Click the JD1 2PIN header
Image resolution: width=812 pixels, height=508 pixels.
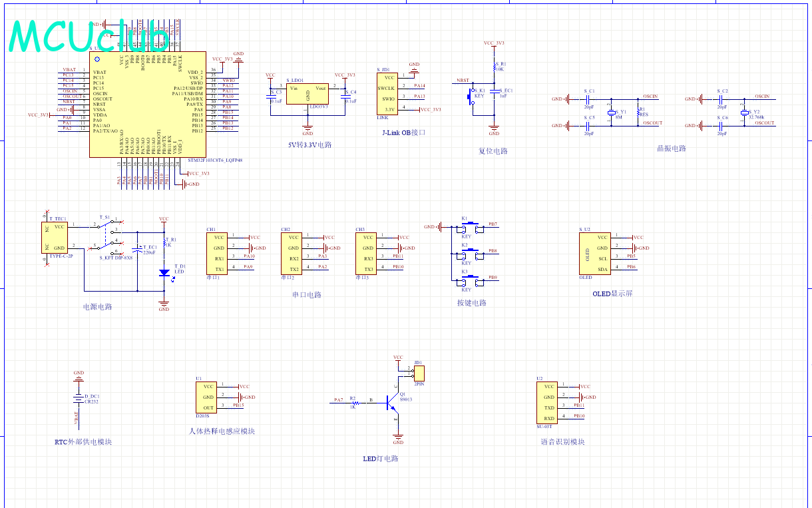[x=419, y=373]
